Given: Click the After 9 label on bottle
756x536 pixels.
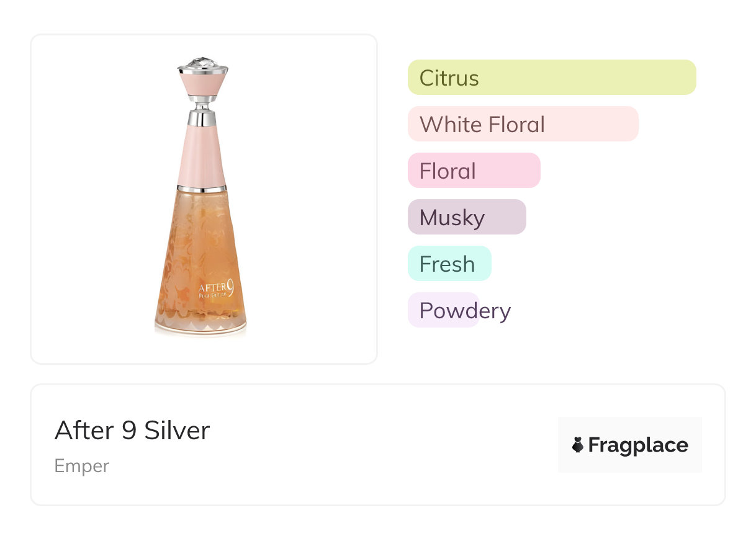Looking at the screenshot, I should [215, 288].
